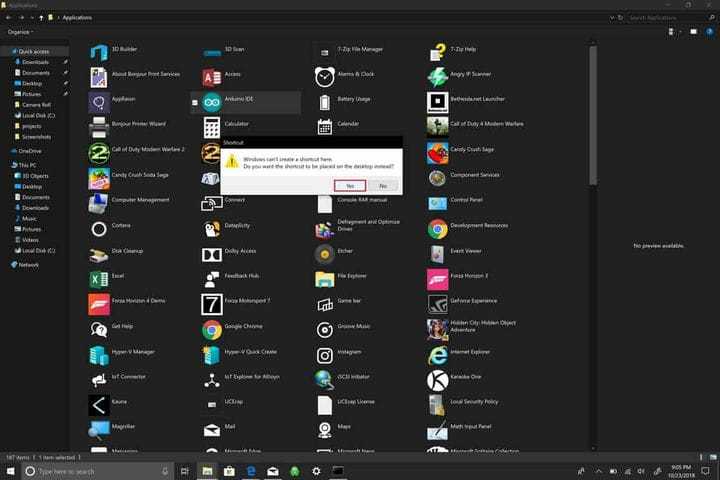Select the Cortana app icon
The image size is (720, 480).
[x=99, y=229]
